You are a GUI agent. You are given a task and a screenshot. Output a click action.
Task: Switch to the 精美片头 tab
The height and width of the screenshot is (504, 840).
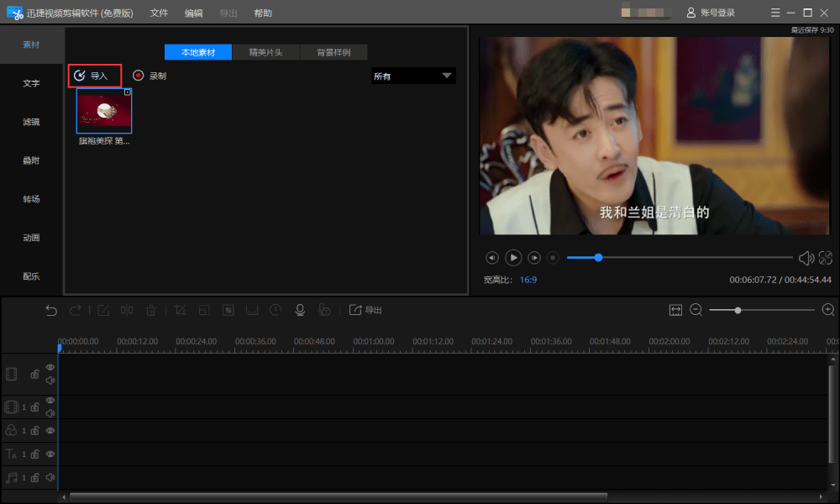pyautogui.click(x=265, y=52)
